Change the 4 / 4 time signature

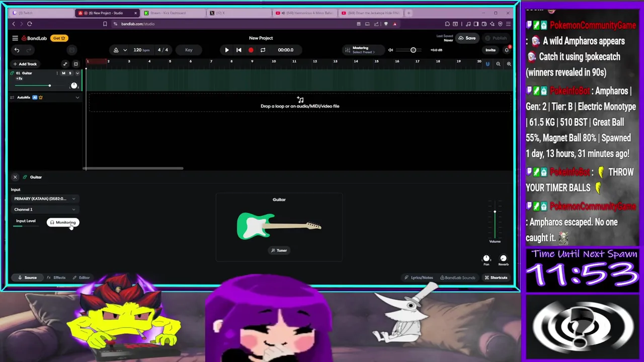(163, 50)
